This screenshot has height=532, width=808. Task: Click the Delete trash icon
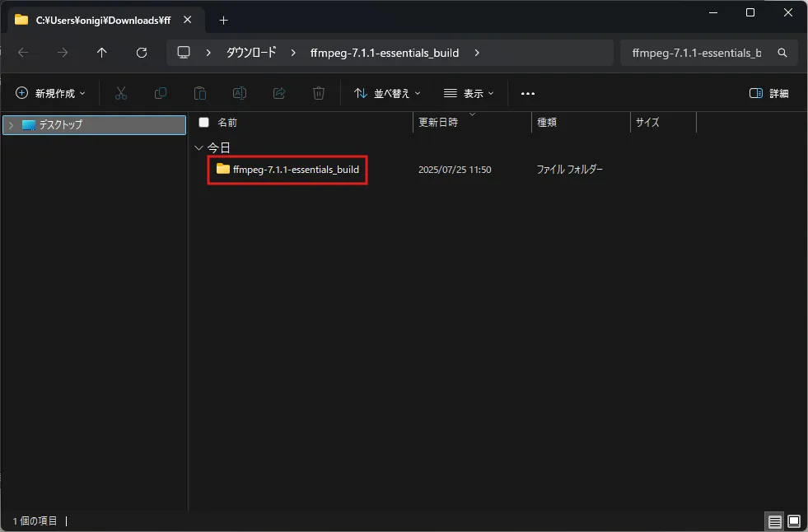point(319,93)
